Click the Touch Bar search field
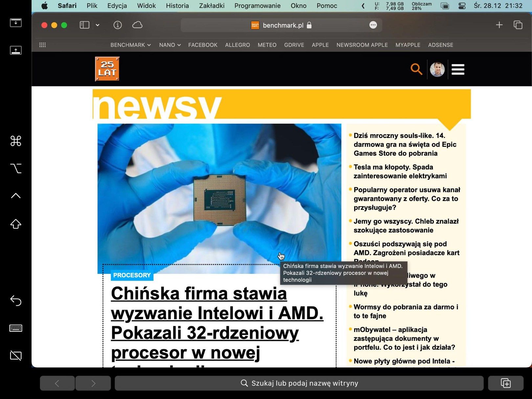Viewport: 532px width, 399px height. pos(299,383)
